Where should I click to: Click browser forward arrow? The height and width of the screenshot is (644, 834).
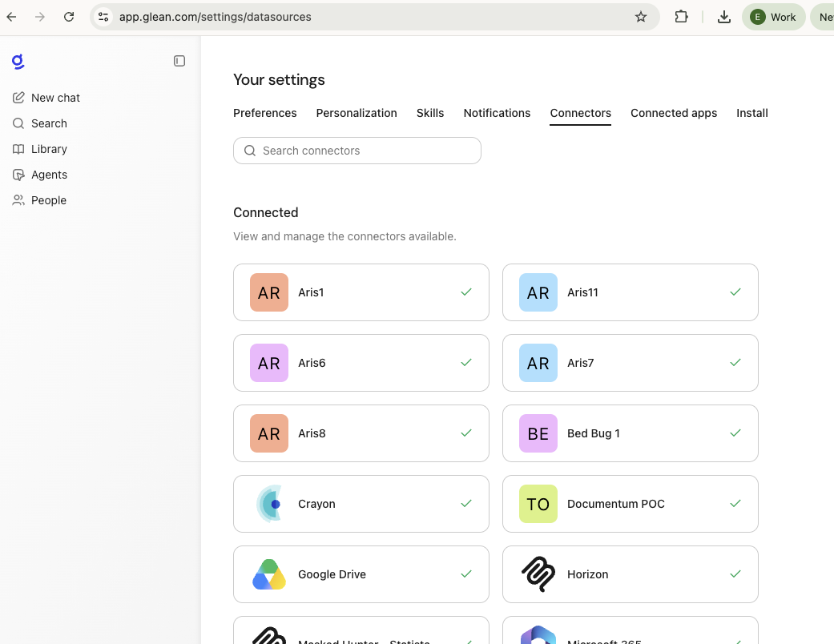[40, 17]
